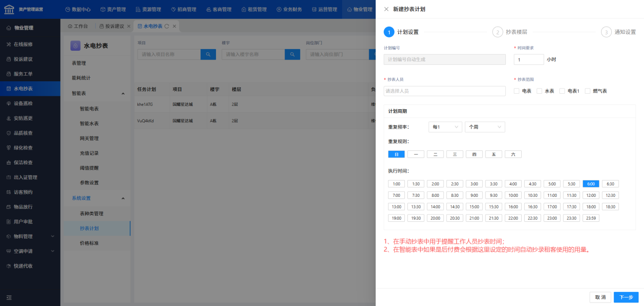Check the 电表 checkbox

[516, 91]
